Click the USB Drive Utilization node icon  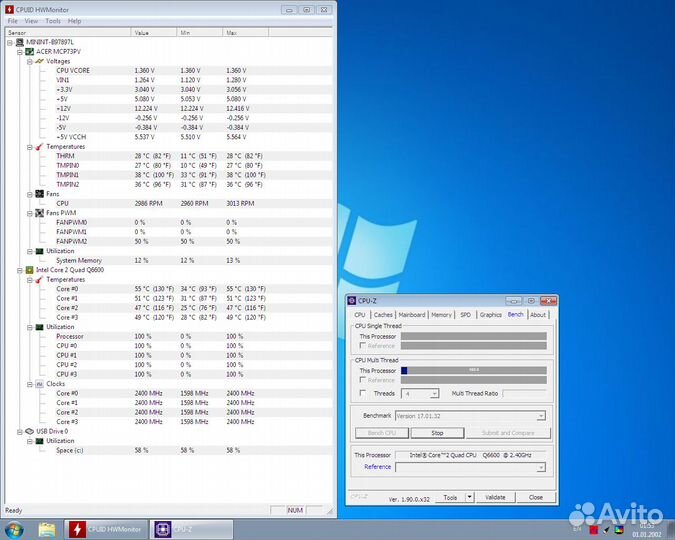tap(40, 441)
